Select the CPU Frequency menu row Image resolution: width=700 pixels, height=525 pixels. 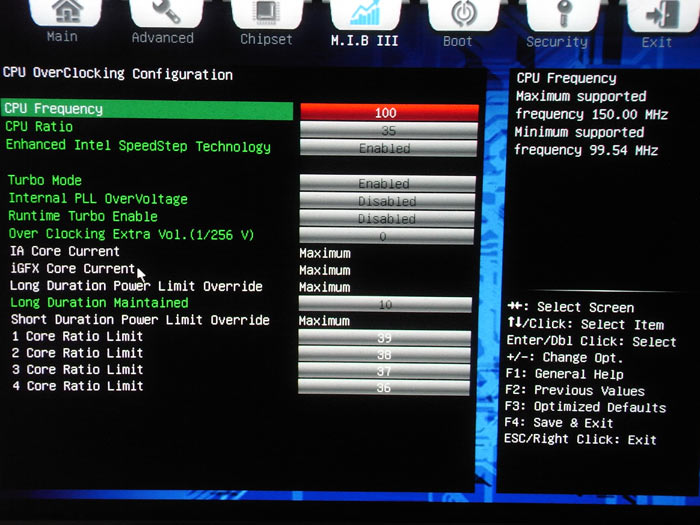(147, 109)
